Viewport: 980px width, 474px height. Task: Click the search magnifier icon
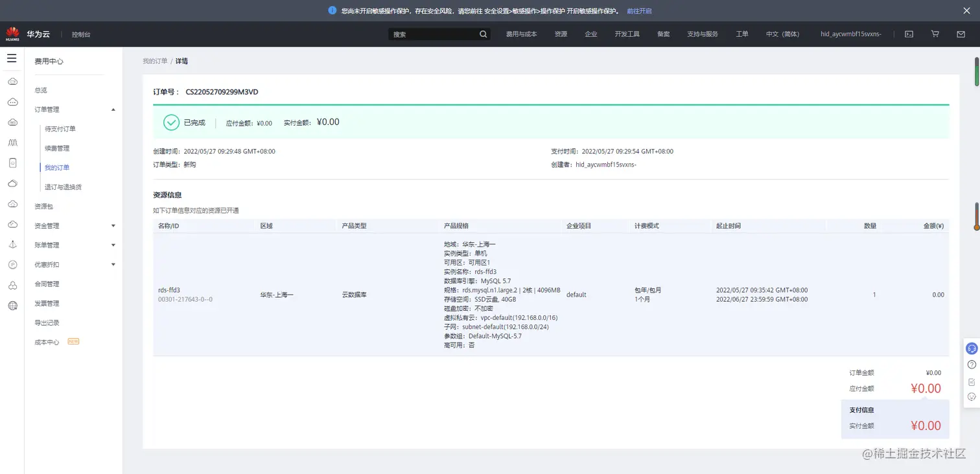tap(484, 34)
